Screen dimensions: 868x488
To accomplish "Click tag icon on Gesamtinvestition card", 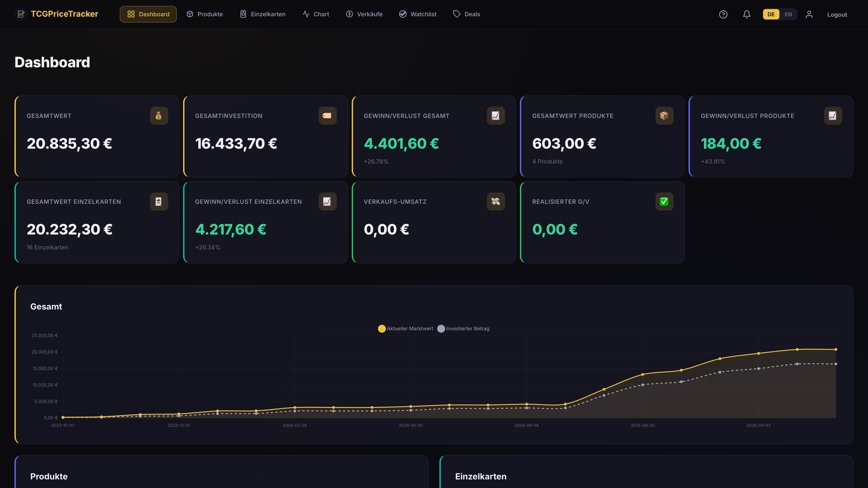I will click(327, 116).
